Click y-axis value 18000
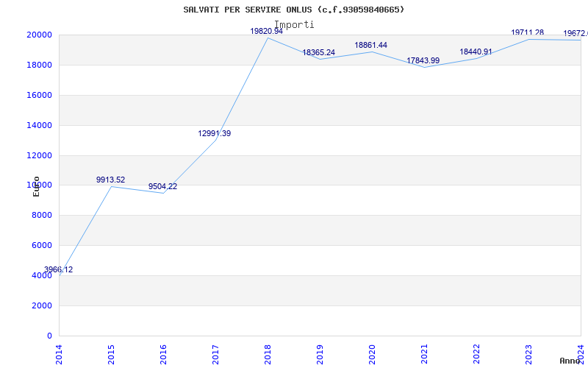This screenshot has width=588, height=368. [x=39, y=65]
